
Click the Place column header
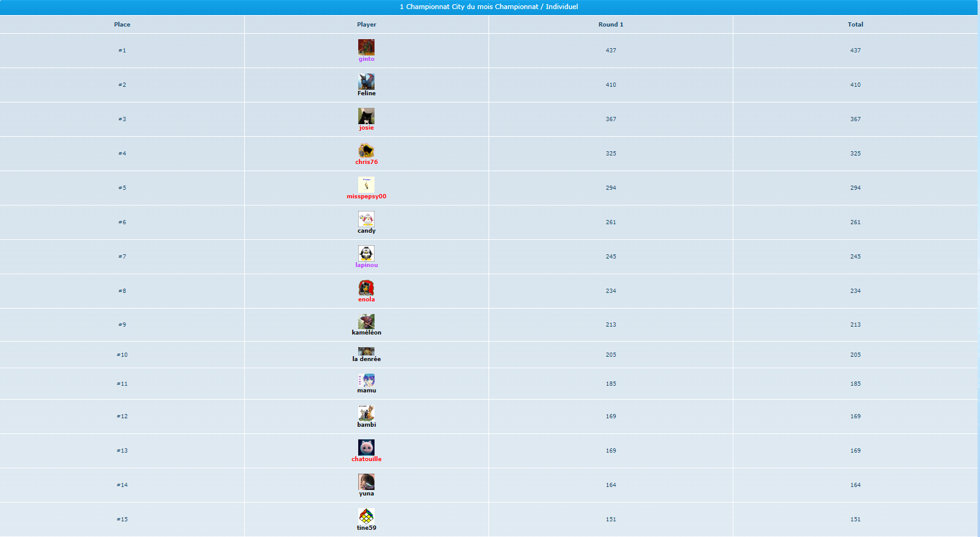(x=122, y=25)
